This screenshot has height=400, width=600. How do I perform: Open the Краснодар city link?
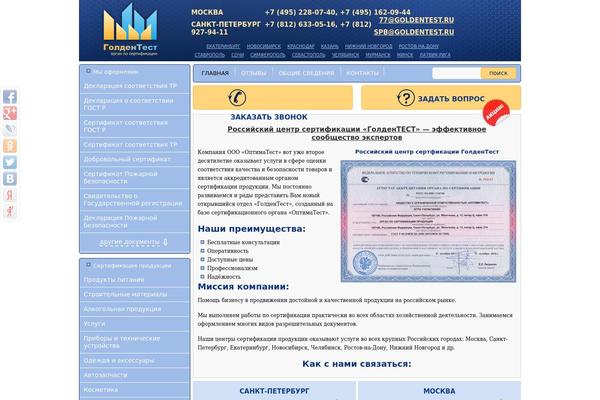point(301,46)
